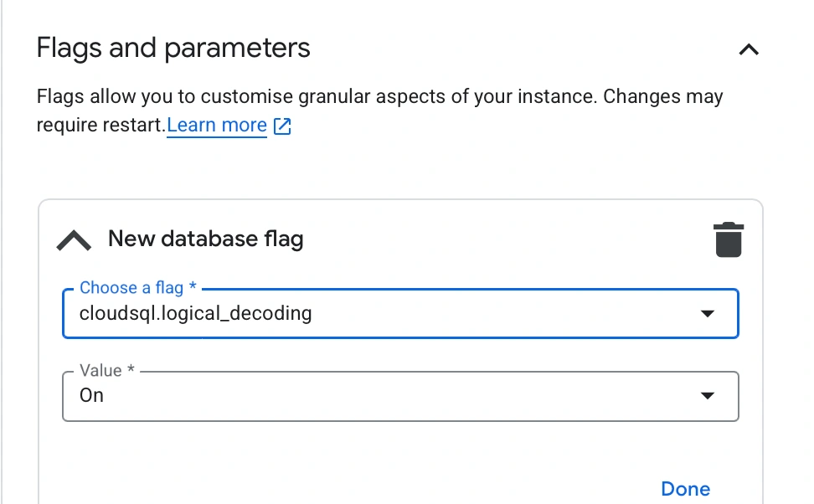
Task: Collapse the Flags and parameters section
Action: coord(749,50)
